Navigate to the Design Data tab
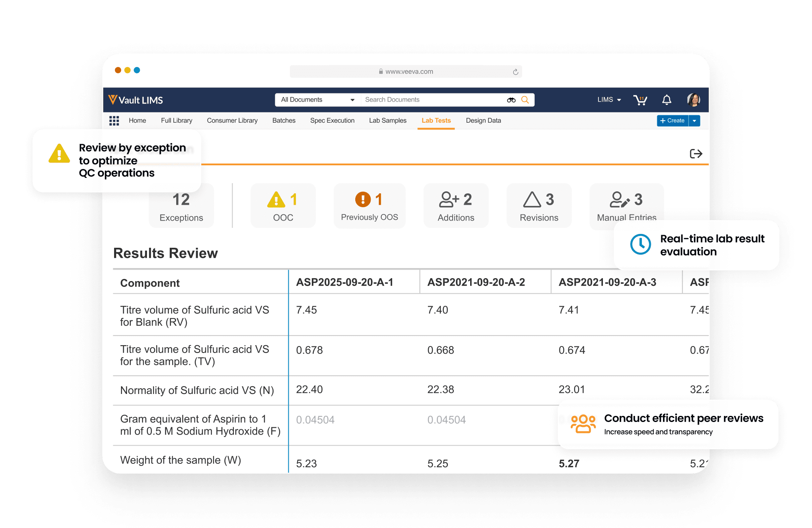This screenshot has height=528, width=812. click(x=484, y=121)
